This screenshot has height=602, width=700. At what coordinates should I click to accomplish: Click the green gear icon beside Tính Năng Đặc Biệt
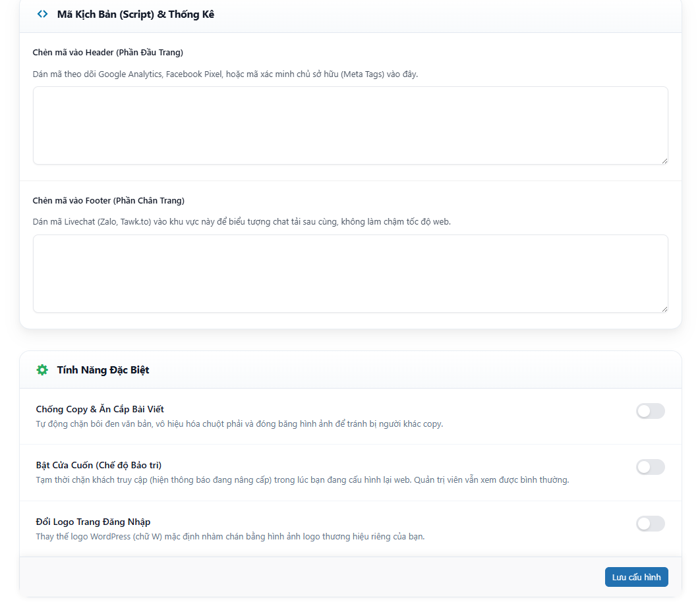42,370
